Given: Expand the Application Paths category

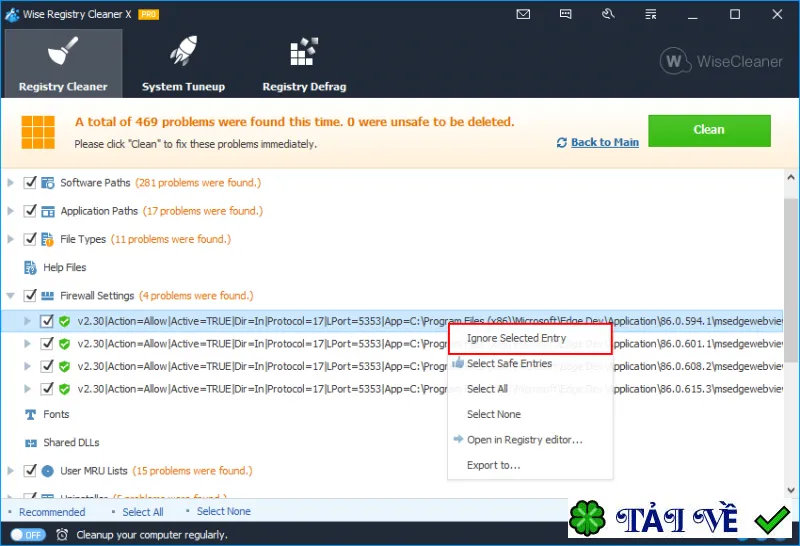Looking at the screenshot, I should 10,211.
